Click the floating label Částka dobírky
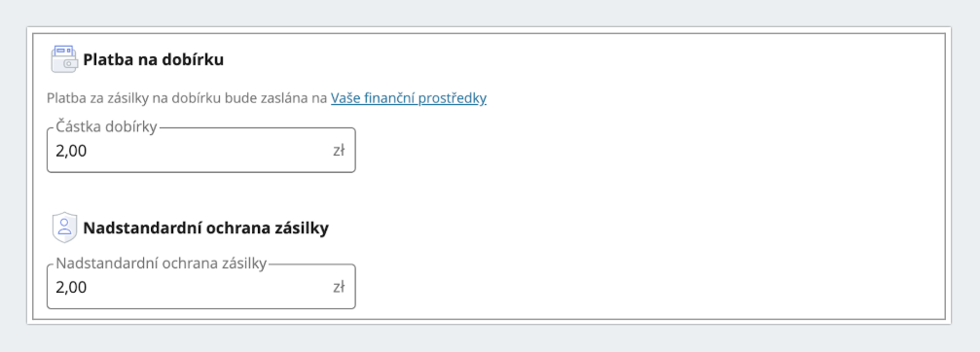 click(x=106, y=127)
